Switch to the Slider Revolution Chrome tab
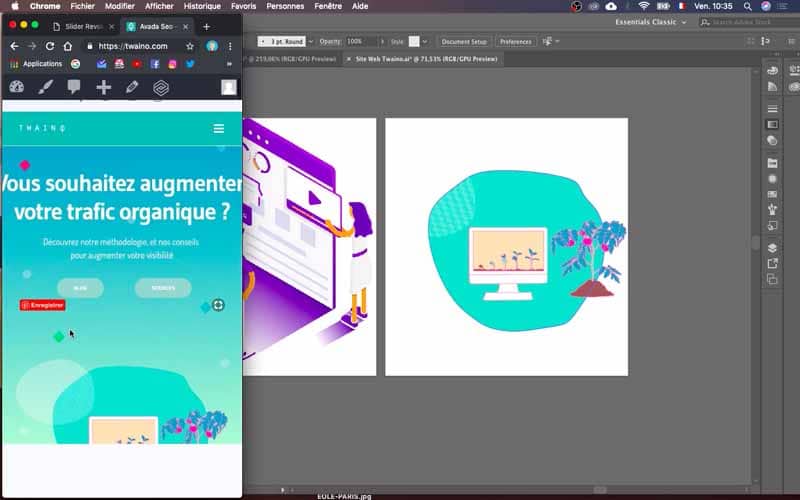The height and width of the screenshot is (500, 800). (83, 27)
